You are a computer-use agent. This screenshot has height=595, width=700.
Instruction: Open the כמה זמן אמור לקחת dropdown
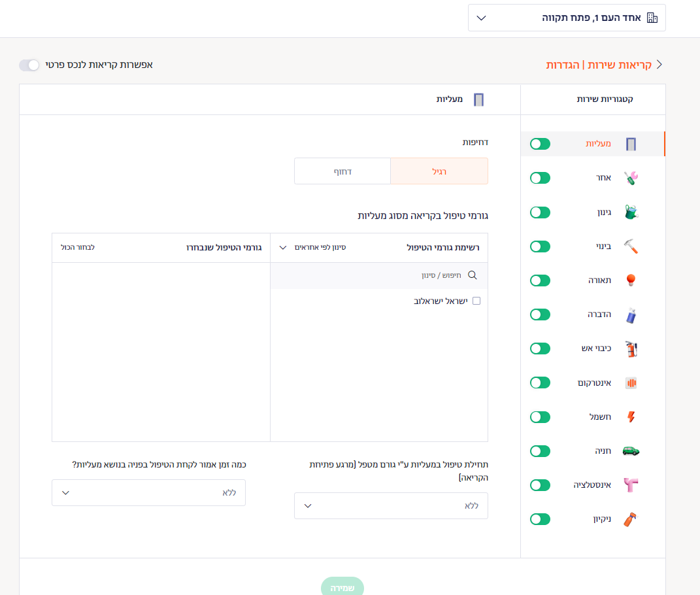pos(148,493)
